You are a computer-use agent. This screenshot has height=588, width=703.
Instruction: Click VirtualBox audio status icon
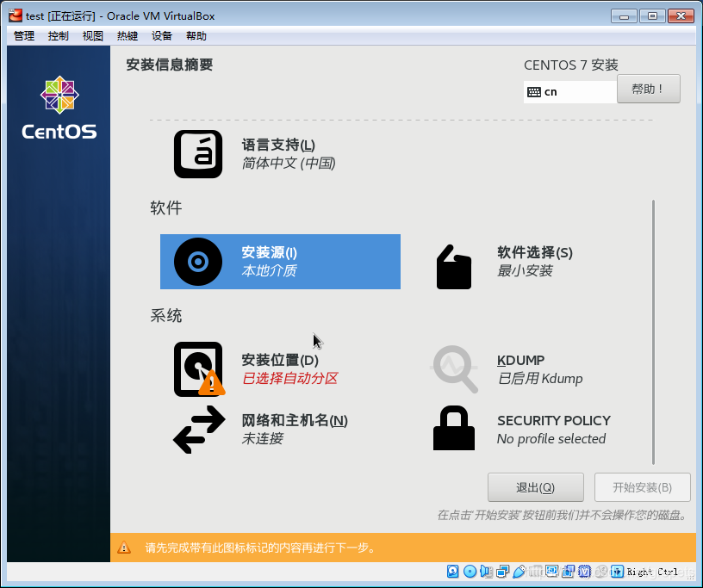pos(486,571)
